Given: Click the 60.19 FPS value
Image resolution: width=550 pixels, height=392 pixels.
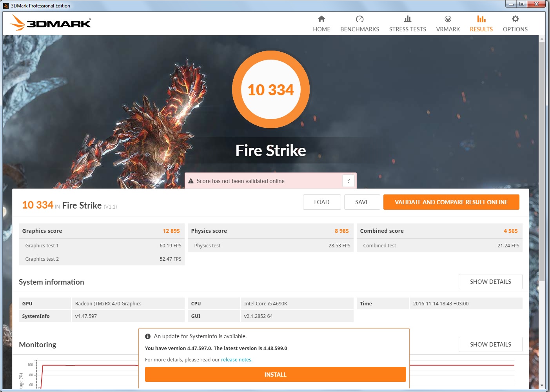Looking at the screenshot, I should pos(171,246).
